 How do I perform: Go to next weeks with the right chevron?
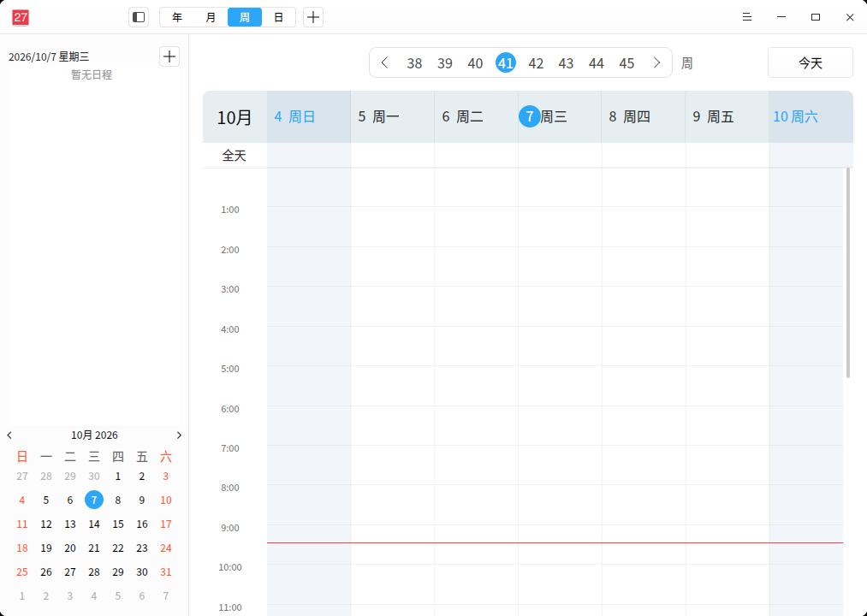(x=657, y=62)
